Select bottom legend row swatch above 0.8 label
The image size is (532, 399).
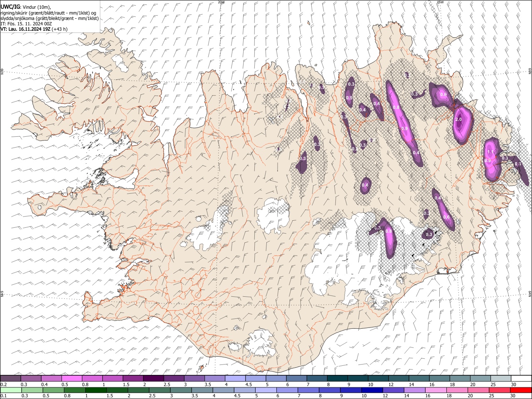click(74, 390)
